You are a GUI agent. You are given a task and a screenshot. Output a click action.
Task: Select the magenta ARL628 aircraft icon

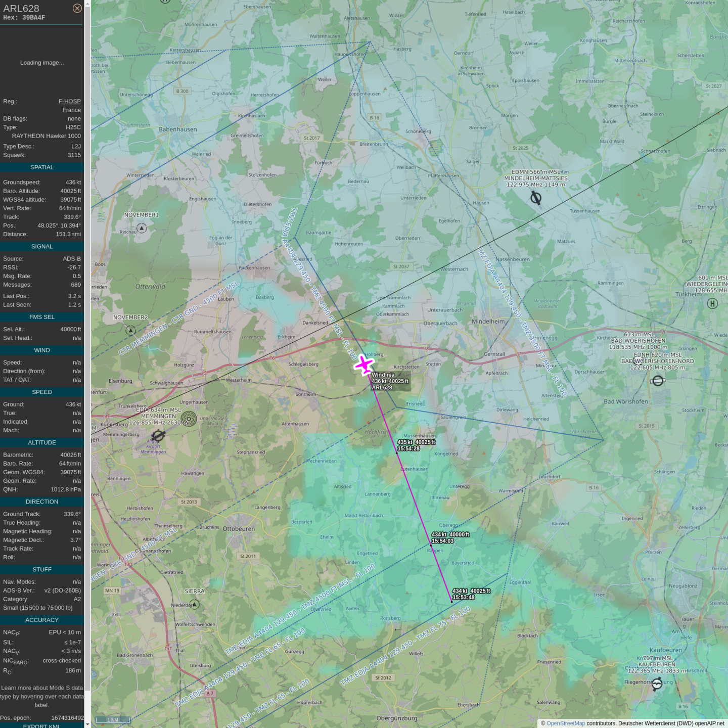pyautogui.click(x=364, y=365)
